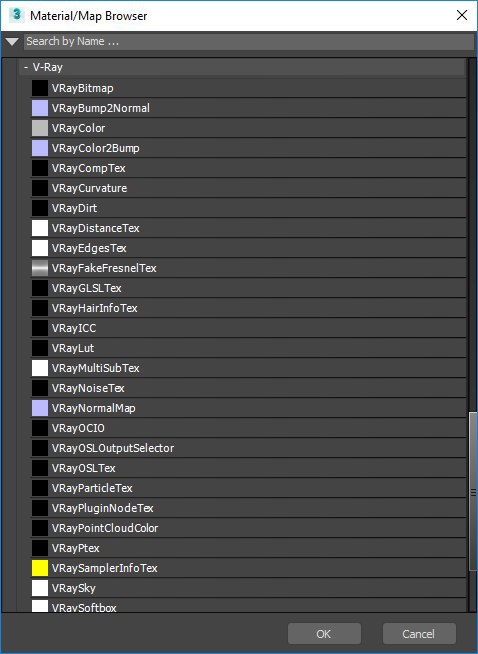Choose the VRayEdgesTex map label
The image size is (478, 654).
[x=89, y=248]
